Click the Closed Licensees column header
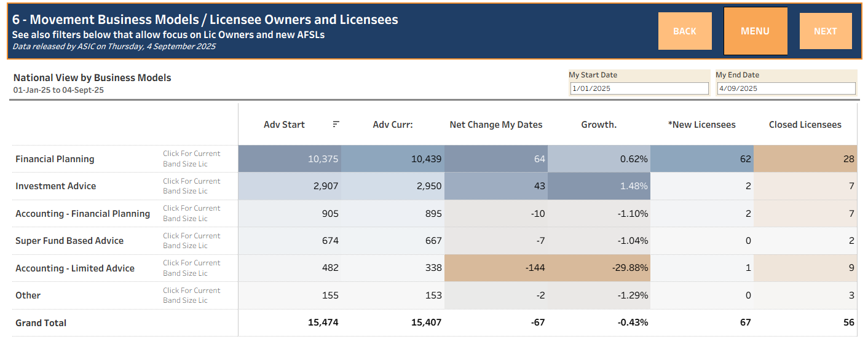This screenshot has height=355, width=868. pos(805,124)
